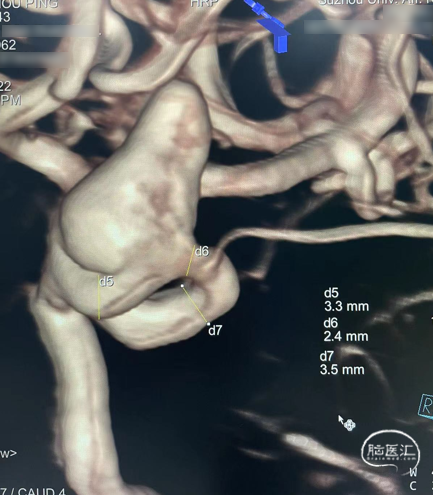Click the d5 label beside the vessel
Viewport: 433px width, 495px height.
[x=107, y=282]
